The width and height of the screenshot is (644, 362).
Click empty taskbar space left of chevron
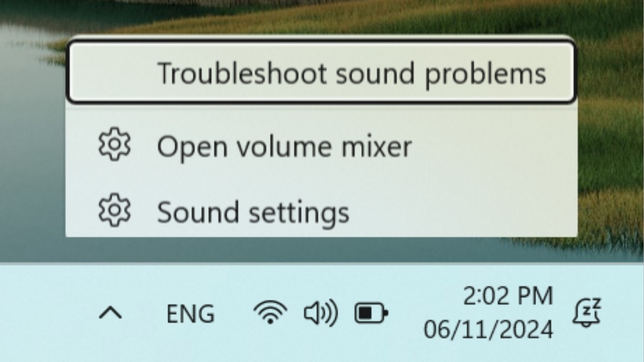48,313
